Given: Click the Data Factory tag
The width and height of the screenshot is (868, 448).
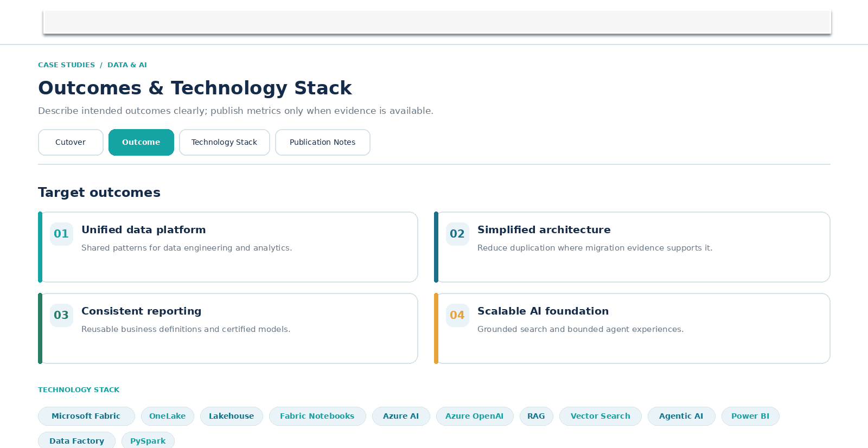Looking at the screenshot, I should pyautogui.click(x=76, y=440).
